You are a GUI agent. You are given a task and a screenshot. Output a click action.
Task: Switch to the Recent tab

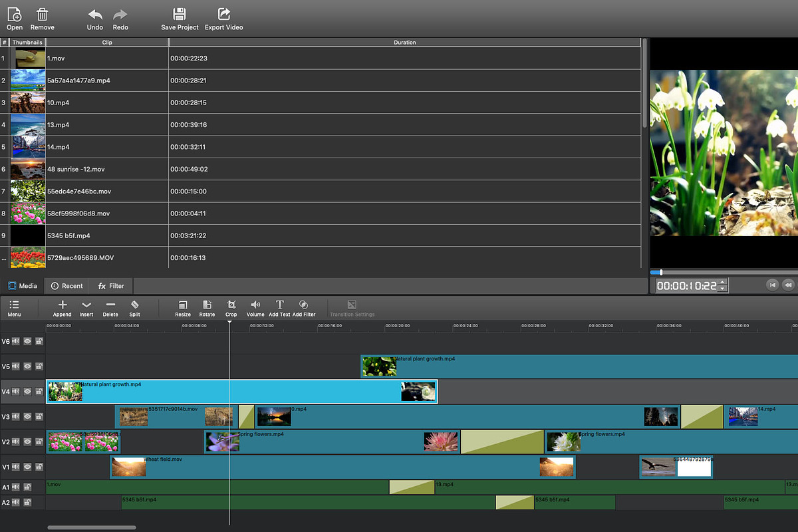tap(67, 286)
